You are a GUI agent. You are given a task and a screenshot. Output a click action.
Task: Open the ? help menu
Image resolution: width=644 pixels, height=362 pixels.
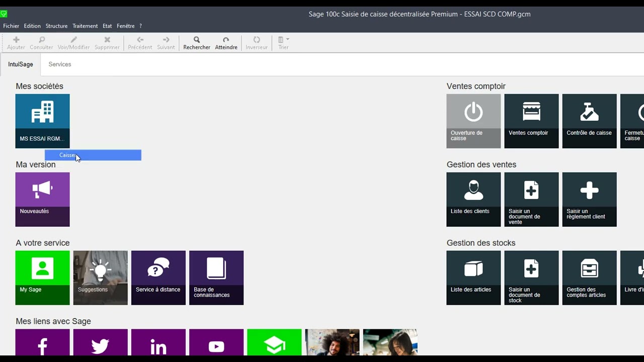(141, 26)
